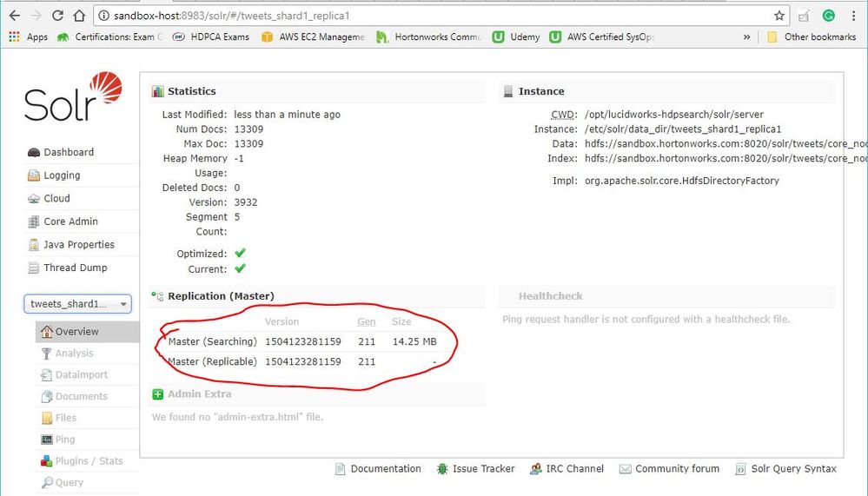
Task: Click the browser Home icon
Action: coord(79,16)
